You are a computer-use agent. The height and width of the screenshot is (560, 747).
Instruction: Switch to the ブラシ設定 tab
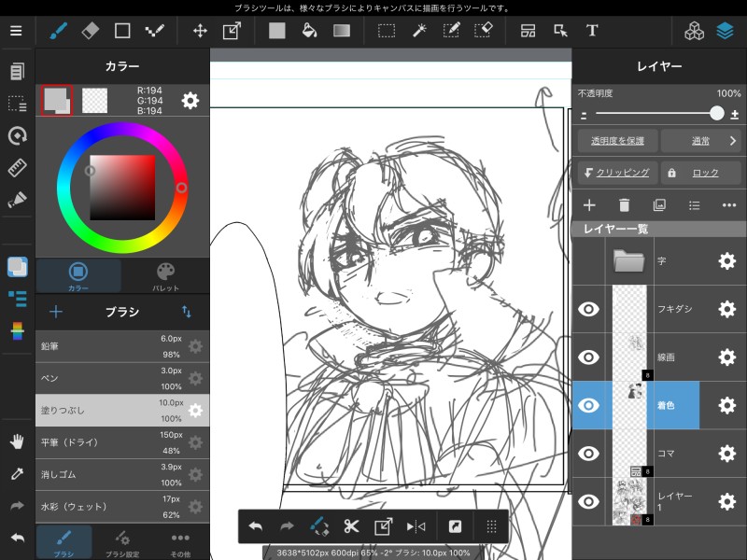click(x=122, y=542)
